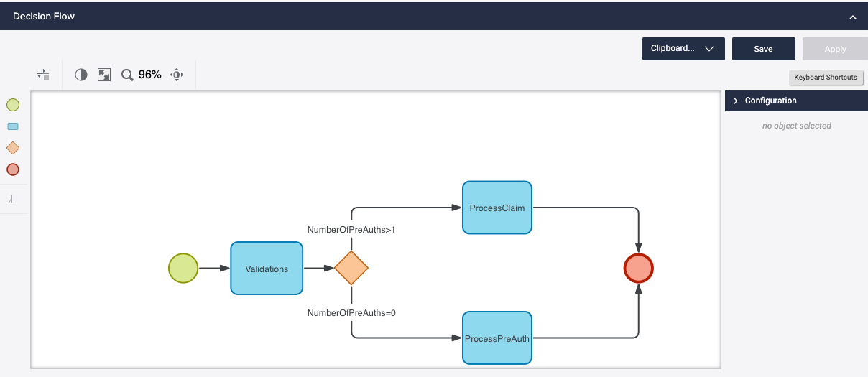Viewport: 868px width, 377px height.
Task: Click the snap/align grid toolbar icon
Action: (43, 75)
